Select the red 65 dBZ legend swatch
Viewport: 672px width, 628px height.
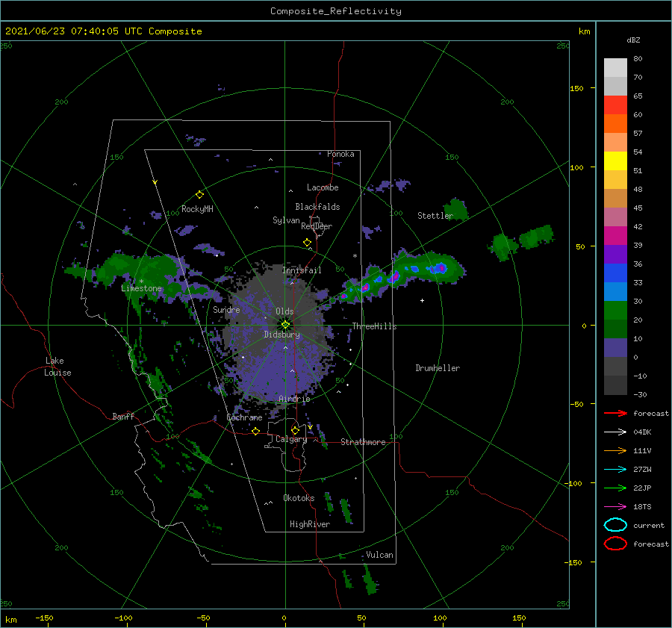(615, 105)
